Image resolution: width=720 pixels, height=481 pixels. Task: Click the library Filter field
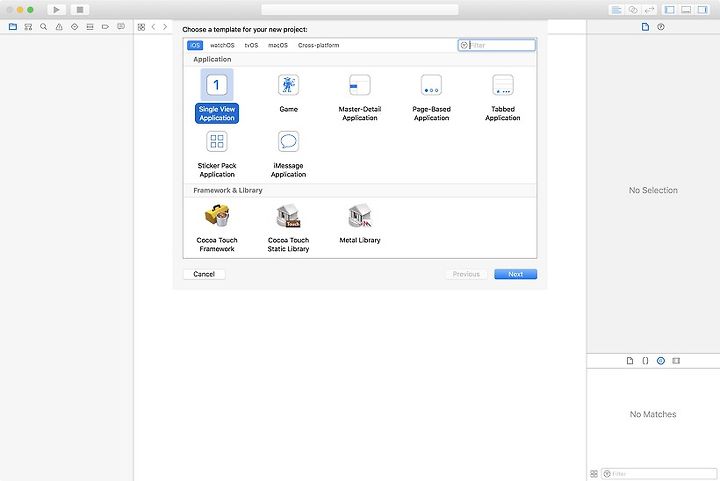tap(659, 474)
